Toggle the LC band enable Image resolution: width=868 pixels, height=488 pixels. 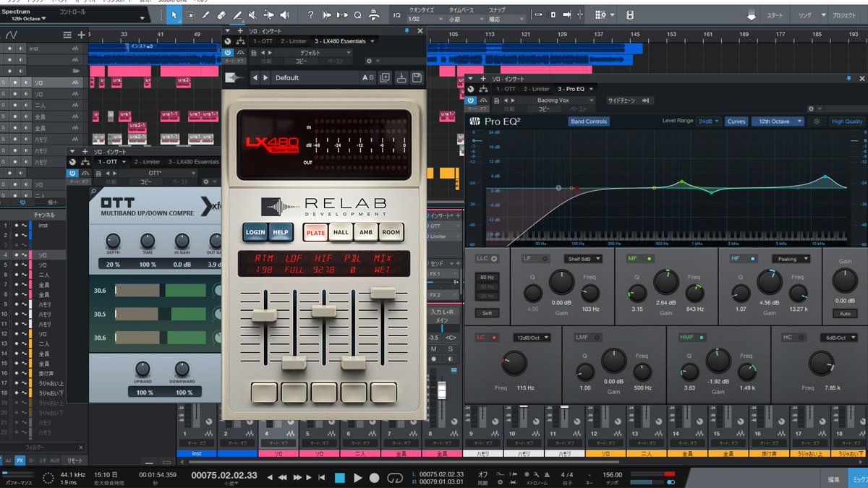[495, 338]
